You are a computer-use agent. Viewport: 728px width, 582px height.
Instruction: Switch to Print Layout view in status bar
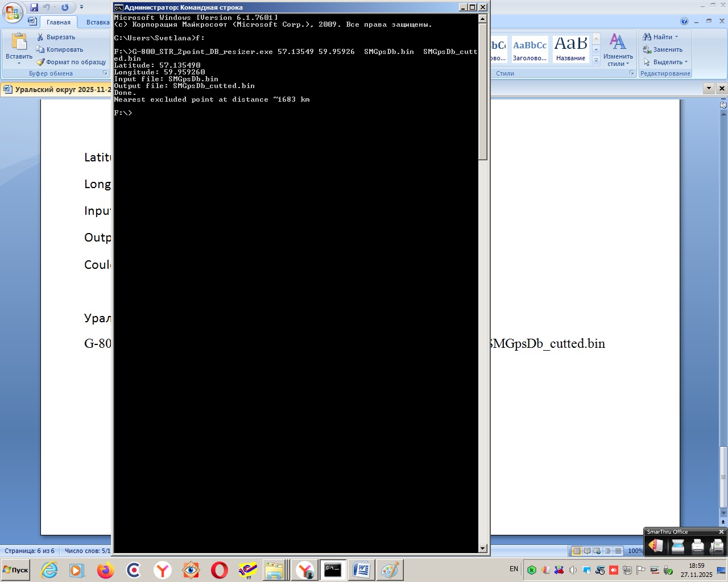(577, 551)
